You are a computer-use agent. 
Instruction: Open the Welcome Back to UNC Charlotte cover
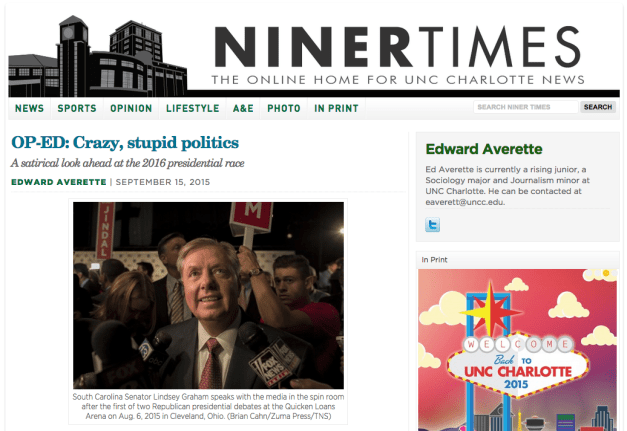tap(517, 350)
